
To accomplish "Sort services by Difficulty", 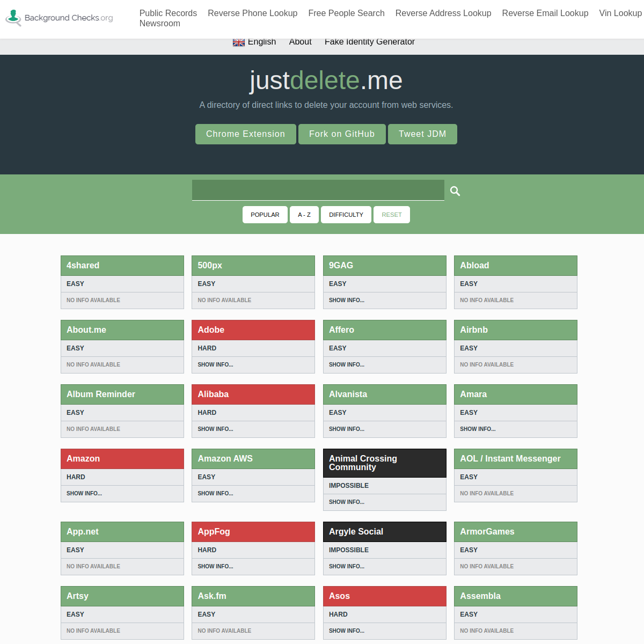I will click(346, 215).
